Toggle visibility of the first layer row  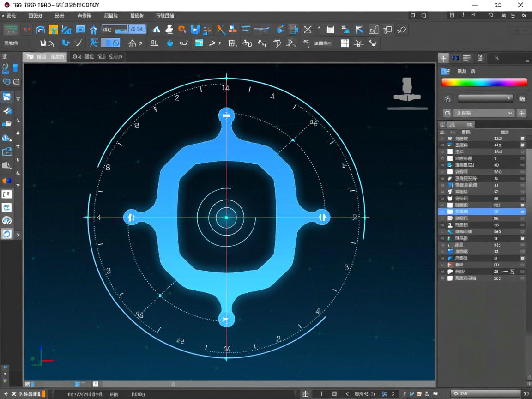pyautogui.click(x=442, y=139)
